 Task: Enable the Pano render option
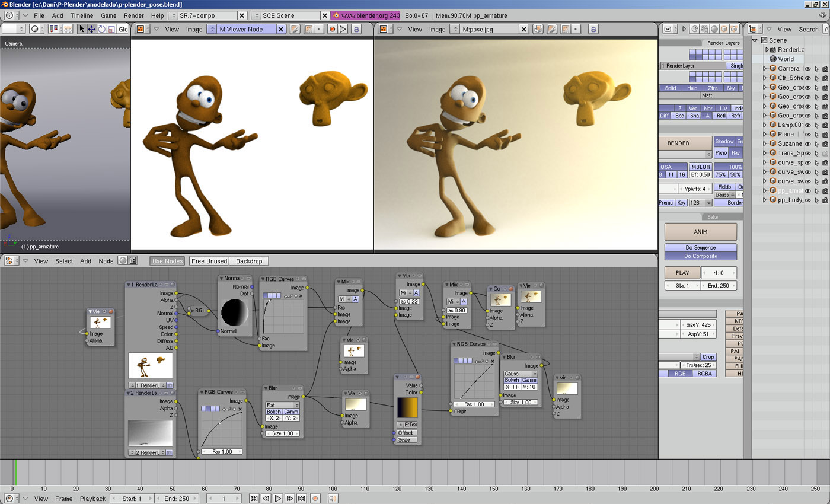721,152
